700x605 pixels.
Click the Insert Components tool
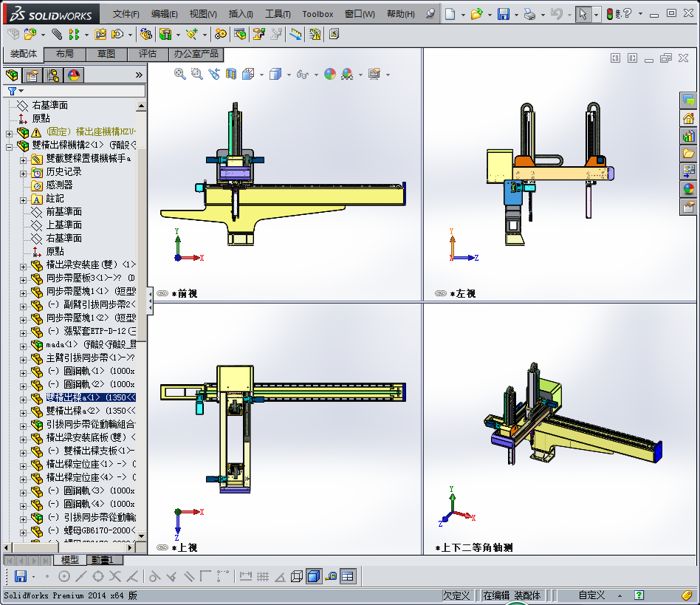(30, 34)
